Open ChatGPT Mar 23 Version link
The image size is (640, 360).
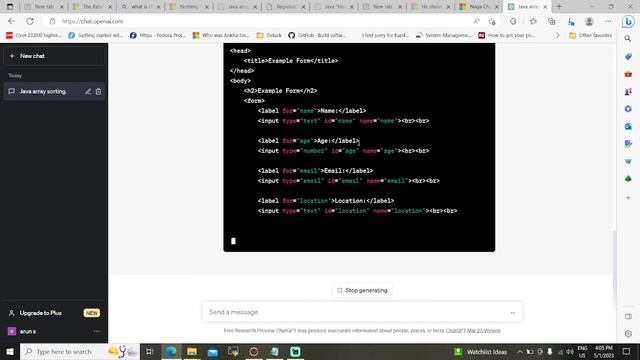473,331
